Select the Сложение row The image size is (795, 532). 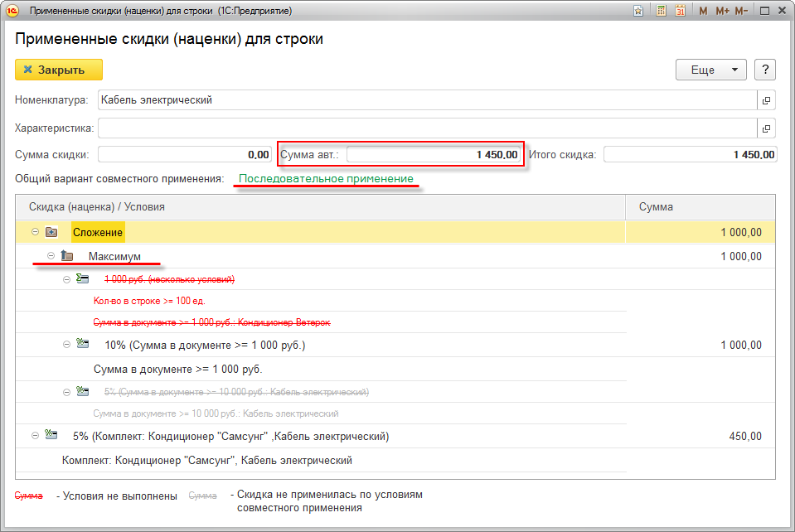point(395,232)
